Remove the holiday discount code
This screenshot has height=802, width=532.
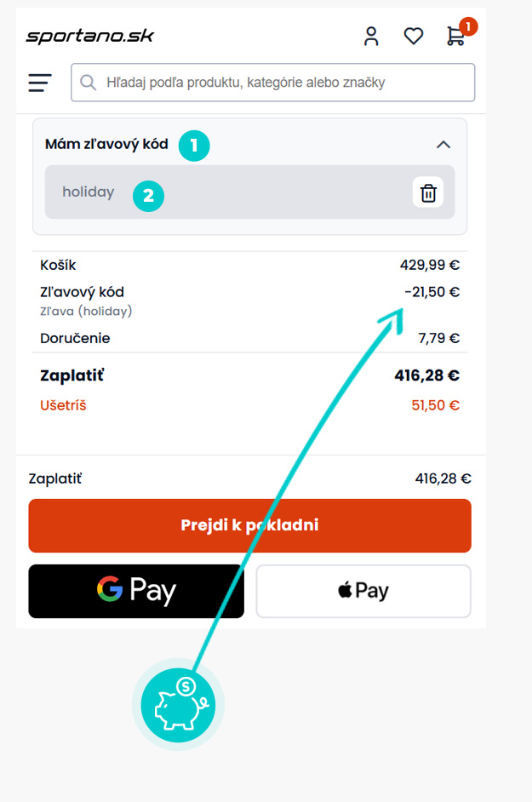click(428, 192)
